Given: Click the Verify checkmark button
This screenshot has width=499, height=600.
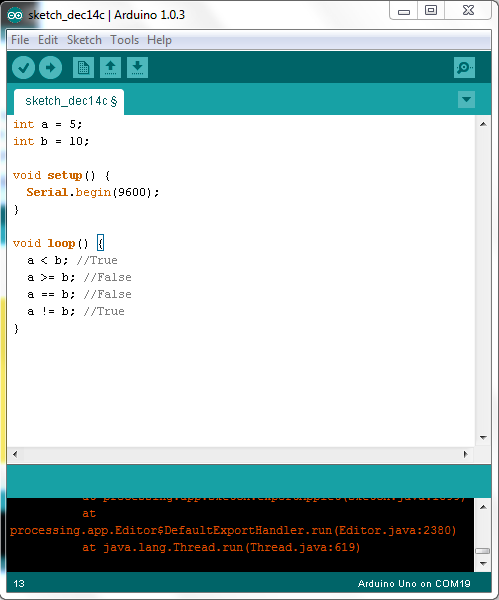Looking at the screenshot, I should coord(23,68).
